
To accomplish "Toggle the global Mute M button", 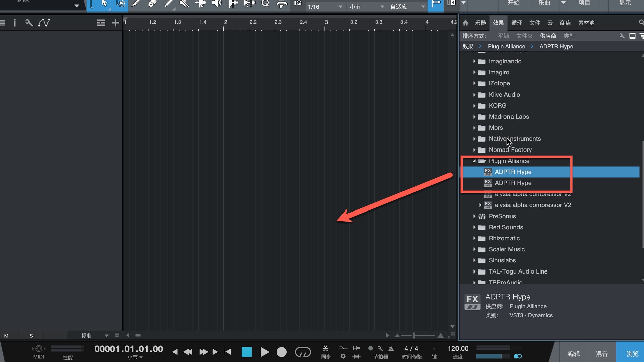I will tap(6, 336).
